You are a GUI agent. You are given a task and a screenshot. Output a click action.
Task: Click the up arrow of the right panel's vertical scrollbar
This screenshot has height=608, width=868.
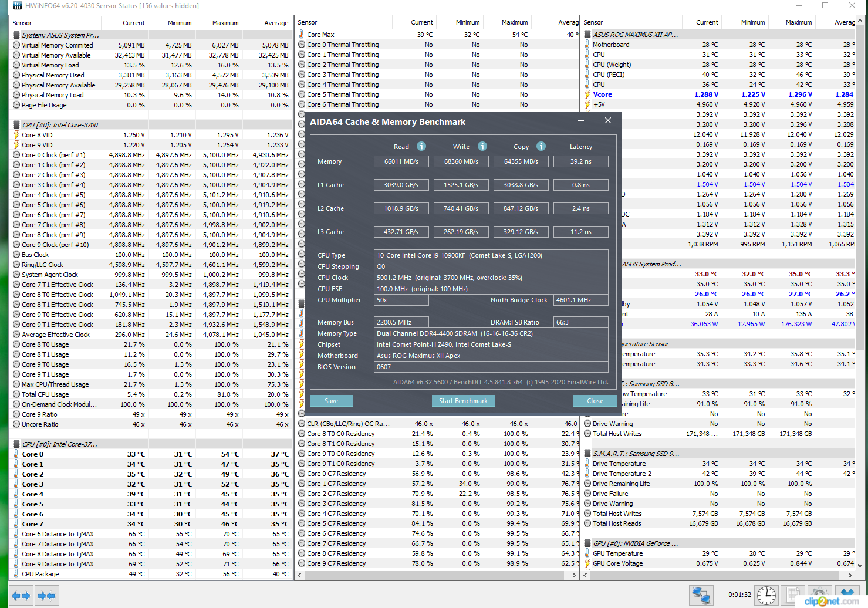(860, 22)
